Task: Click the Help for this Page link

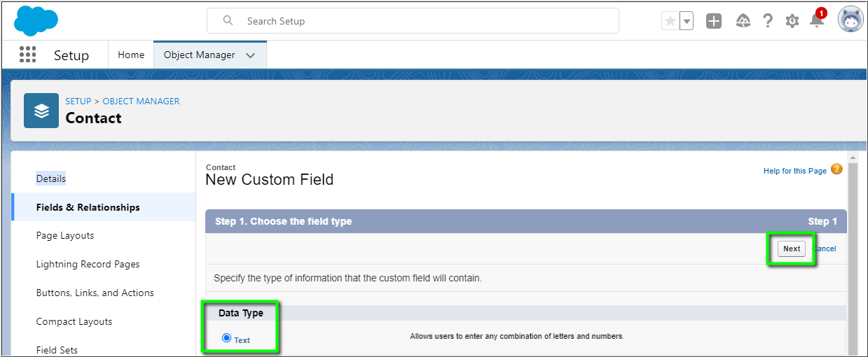Action: point(795,171)
